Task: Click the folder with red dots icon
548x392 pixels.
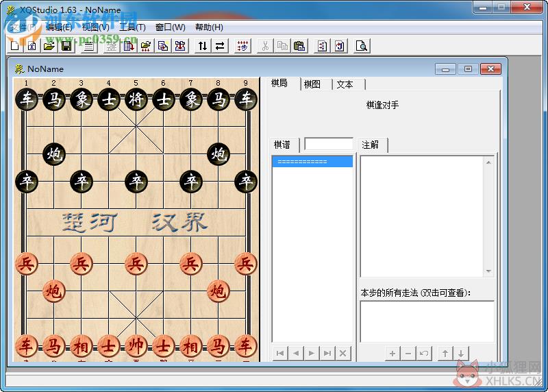Action: (x=146, y=46)
